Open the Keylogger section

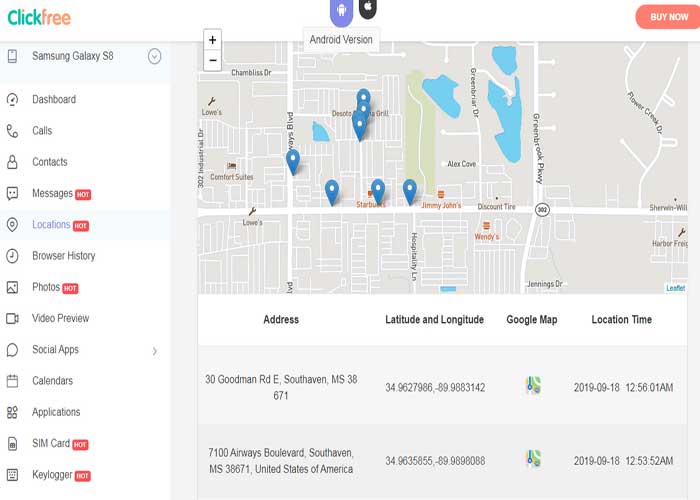pyautogui.click(x=52, y=475)
